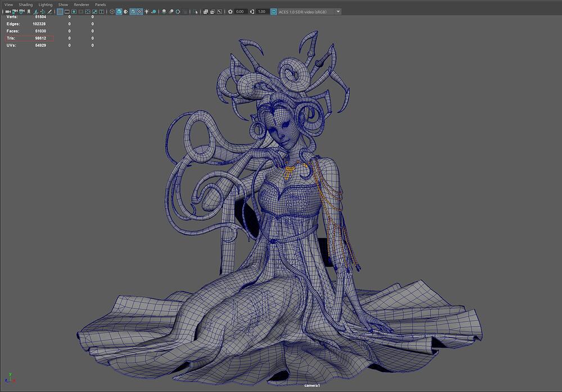Click the Shadows icon

[x=154, y=11]
